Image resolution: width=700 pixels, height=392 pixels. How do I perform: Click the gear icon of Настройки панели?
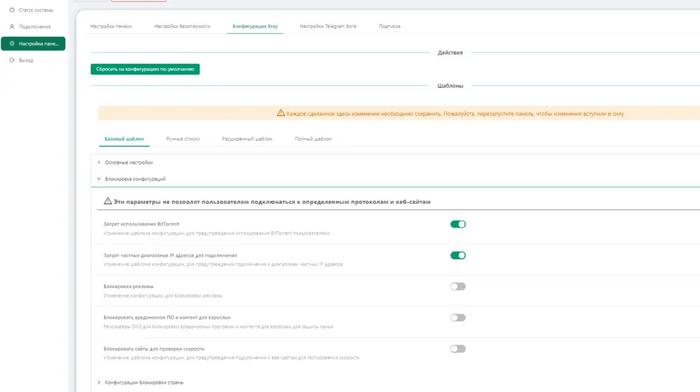(12, 44)
